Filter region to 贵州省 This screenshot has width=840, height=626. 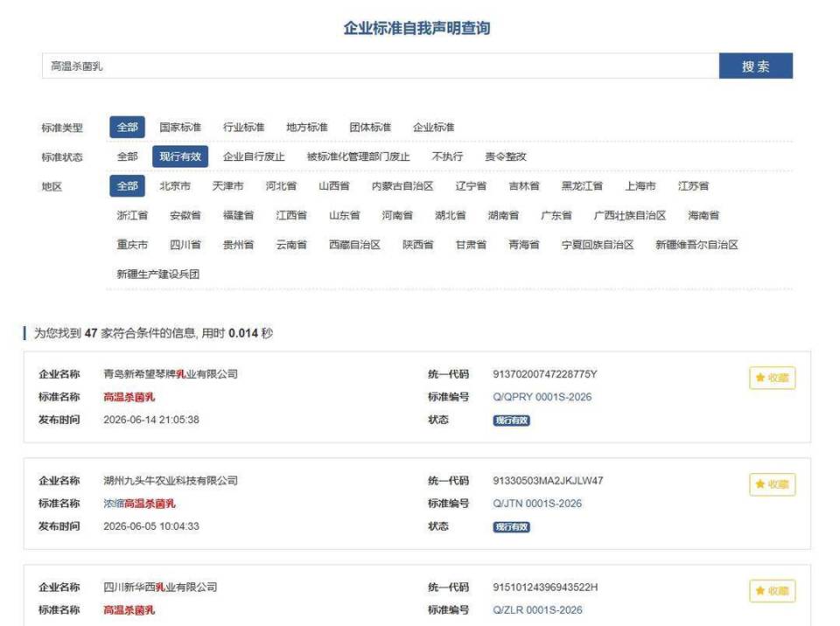click(x=238, y=246)
